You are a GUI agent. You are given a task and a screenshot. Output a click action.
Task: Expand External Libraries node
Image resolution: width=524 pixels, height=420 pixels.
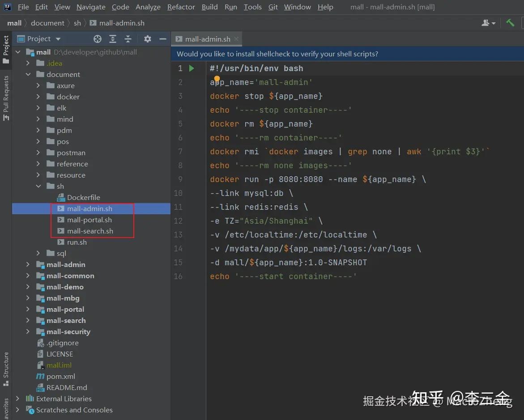[x=18, y=399]
